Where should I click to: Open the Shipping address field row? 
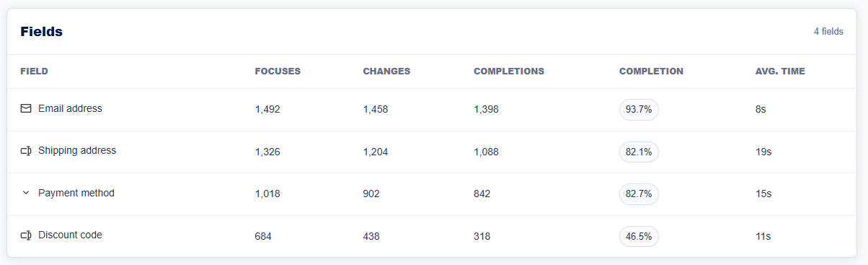(x=432, y=152)
